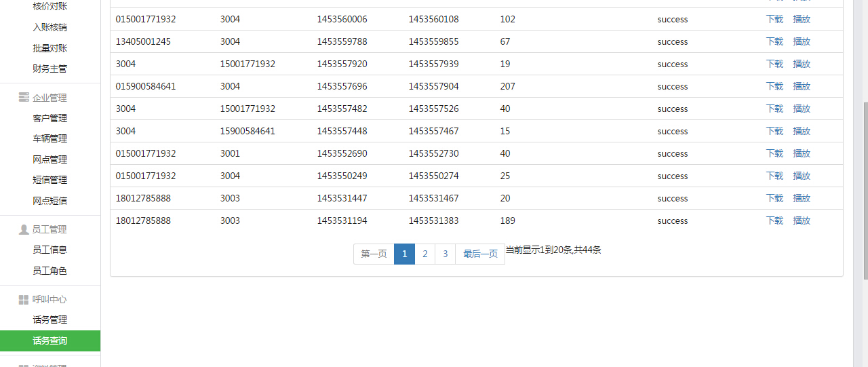Image resolution: width=868 pixels, height=367 pixels.
Task: Click the 员工管理 person icon
Action: pyautogui.click(x=24, y=229)
